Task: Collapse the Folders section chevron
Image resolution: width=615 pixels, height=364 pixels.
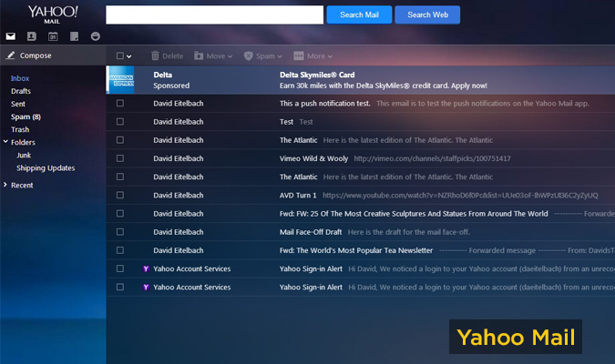Action: click(x=5, y=142)
